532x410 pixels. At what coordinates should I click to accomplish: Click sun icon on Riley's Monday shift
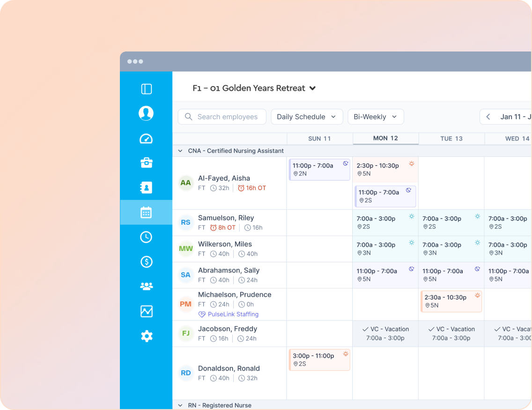tap(412, 216)
